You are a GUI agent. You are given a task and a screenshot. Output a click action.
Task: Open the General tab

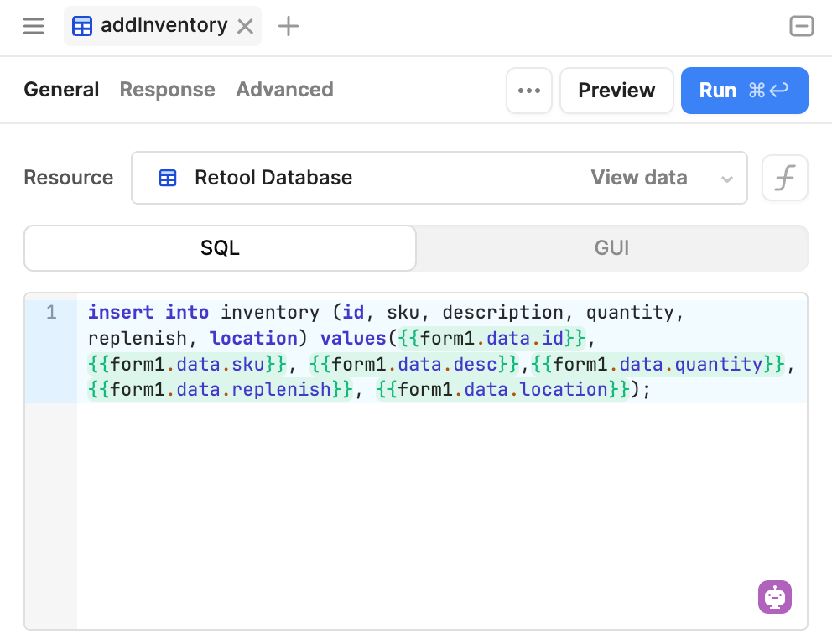[61, 90]
